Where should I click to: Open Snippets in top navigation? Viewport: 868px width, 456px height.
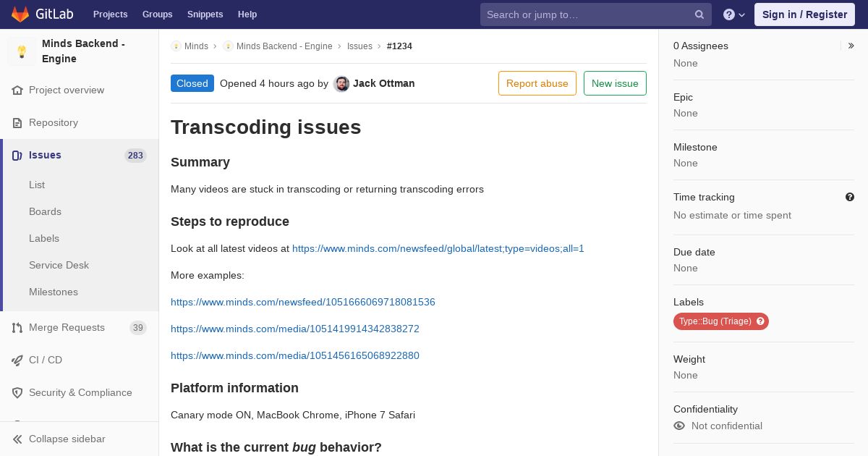[205, 14]
